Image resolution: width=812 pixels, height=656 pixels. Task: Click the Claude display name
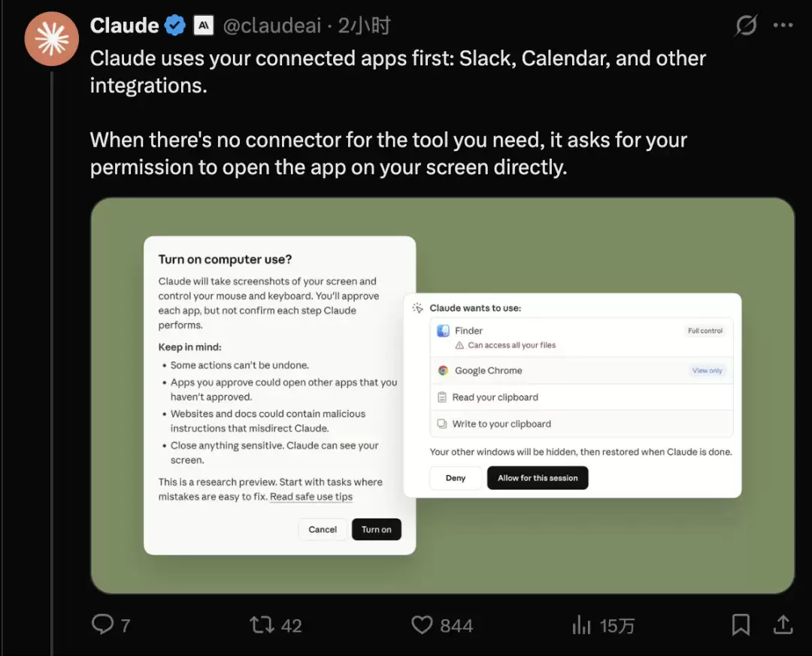point(124,26)
